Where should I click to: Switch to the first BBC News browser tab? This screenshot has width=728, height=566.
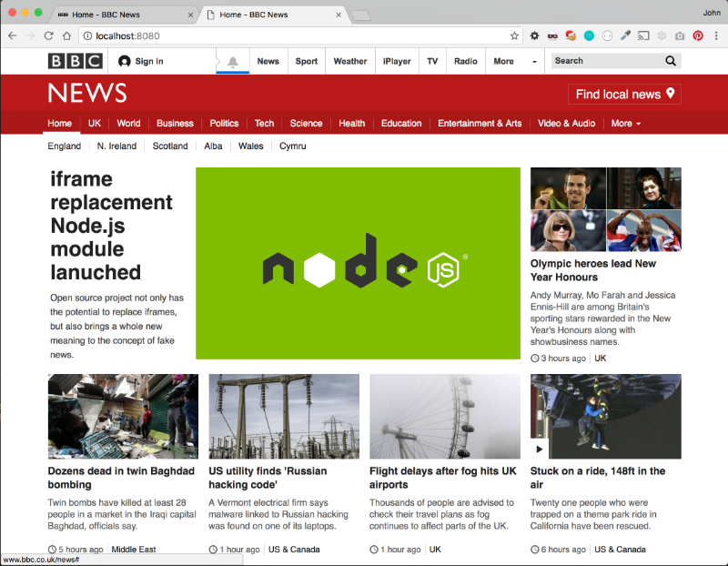click(x=123, y=15)
